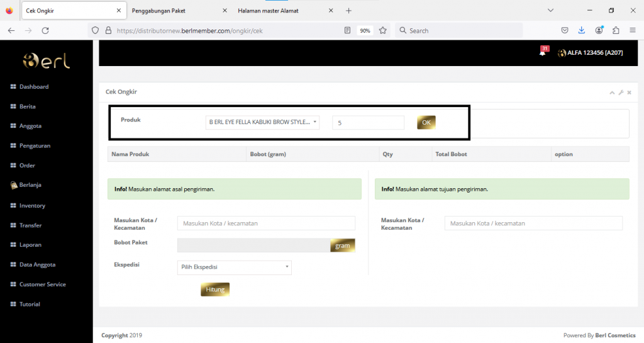Viewport: 644px width, 343px height.
Task: Open the Dashboard sidebar menu
Action: coord(34,87)
